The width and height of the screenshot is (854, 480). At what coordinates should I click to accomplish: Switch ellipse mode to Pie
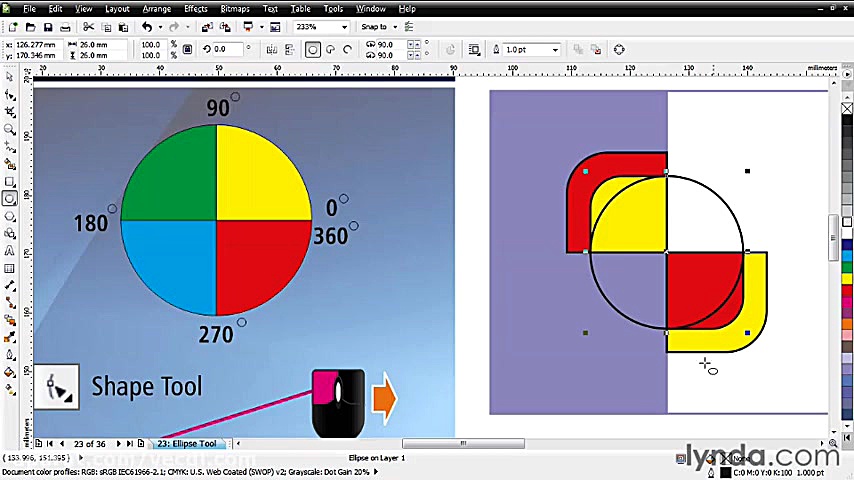[330, 50]
